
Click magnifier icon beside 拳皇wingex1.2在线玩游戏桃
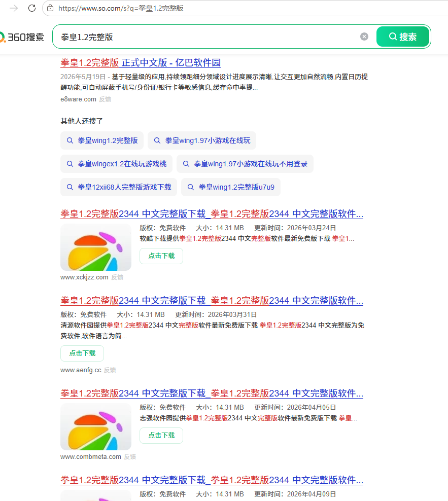point(70,164)
